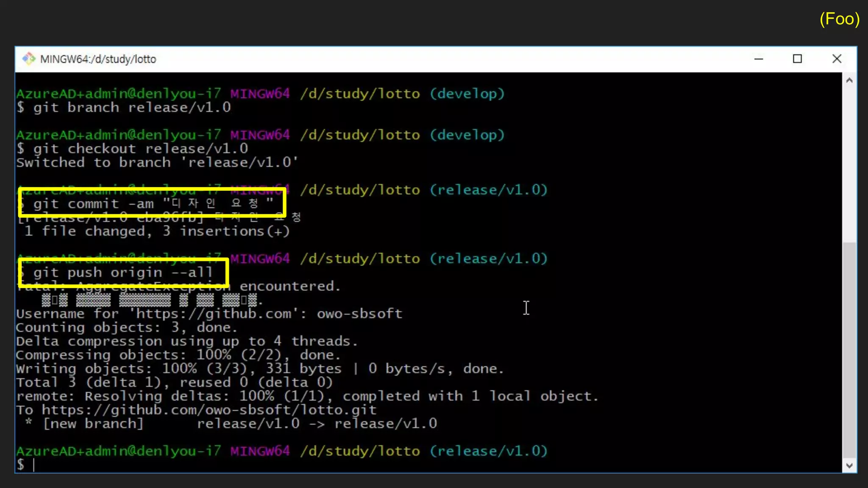Minimize the MINGW64 terminal window
Viewport: 868px width, 488px height.
(x=759, y=59)
